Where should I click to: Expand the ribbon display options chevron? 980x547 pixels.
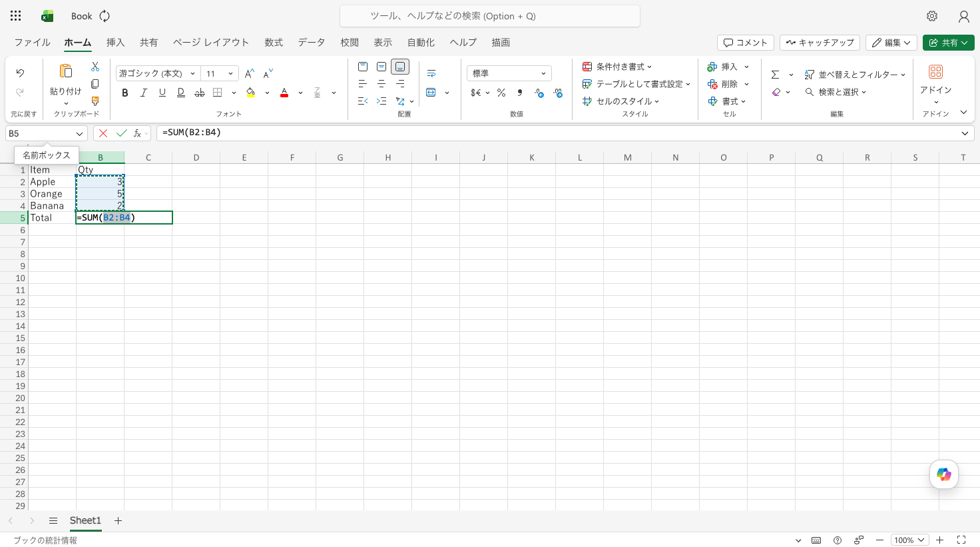963,112
